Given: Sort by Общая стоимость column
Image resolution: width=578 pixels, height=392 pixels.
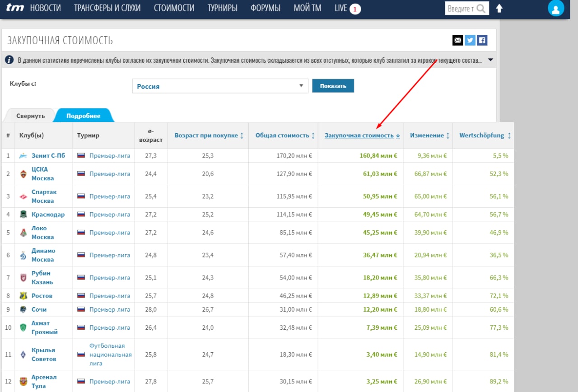Looking at the screenshot, I should pos(285,135).
